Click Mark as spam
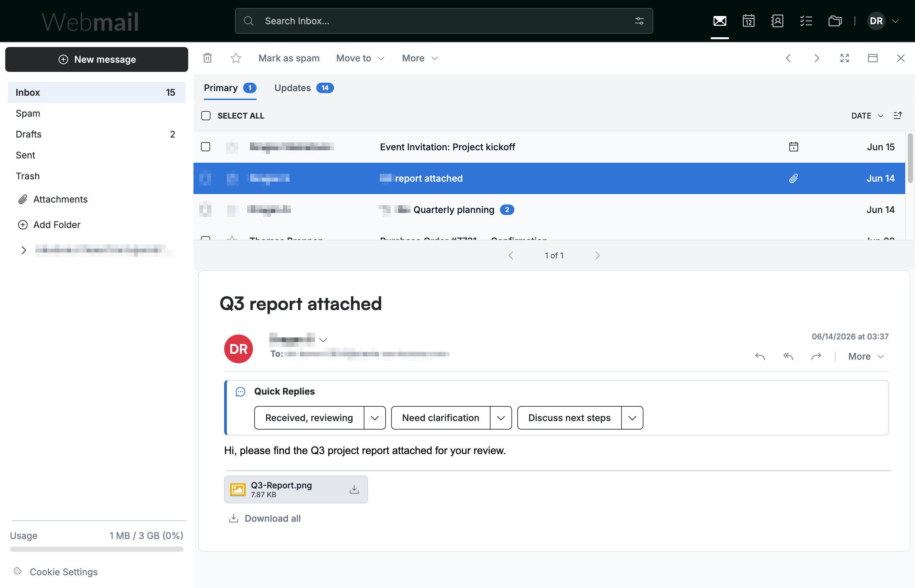Viewport: 915px width, 588px height. [289, 58]
